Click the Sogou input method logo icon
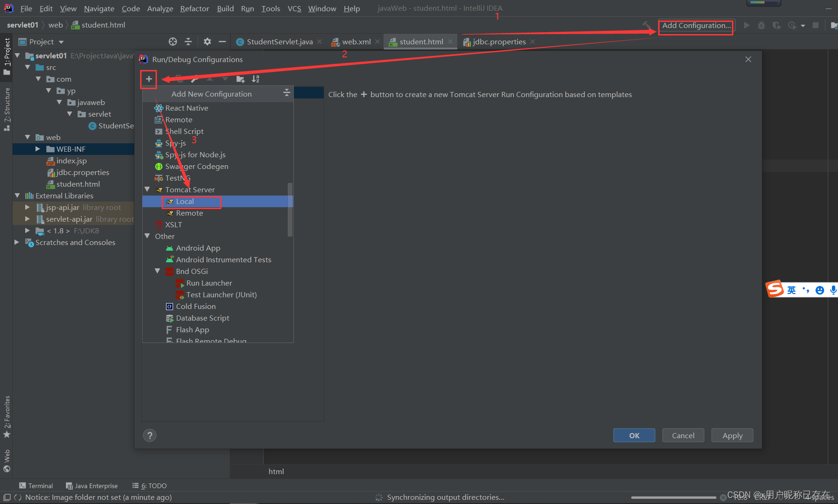 coord(774,289)
